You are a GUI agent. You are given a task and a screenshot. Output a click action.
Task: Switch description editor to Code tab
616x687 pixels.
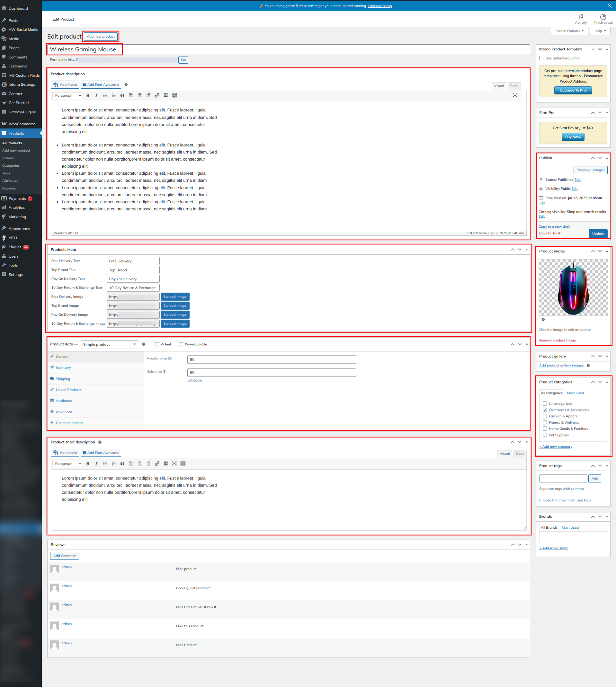[514, 86]
